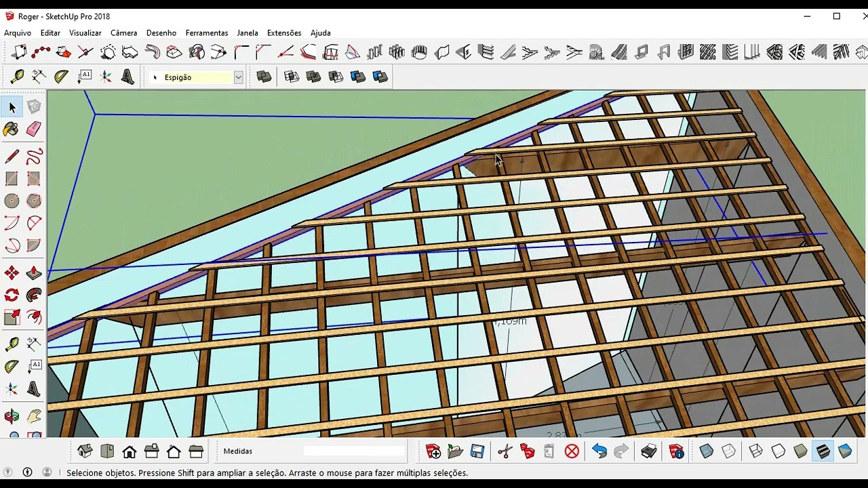Image resolution: width=868 pixels, height=488 pixels.
Task: Switch to Iso view
Action: pos(85,451)
